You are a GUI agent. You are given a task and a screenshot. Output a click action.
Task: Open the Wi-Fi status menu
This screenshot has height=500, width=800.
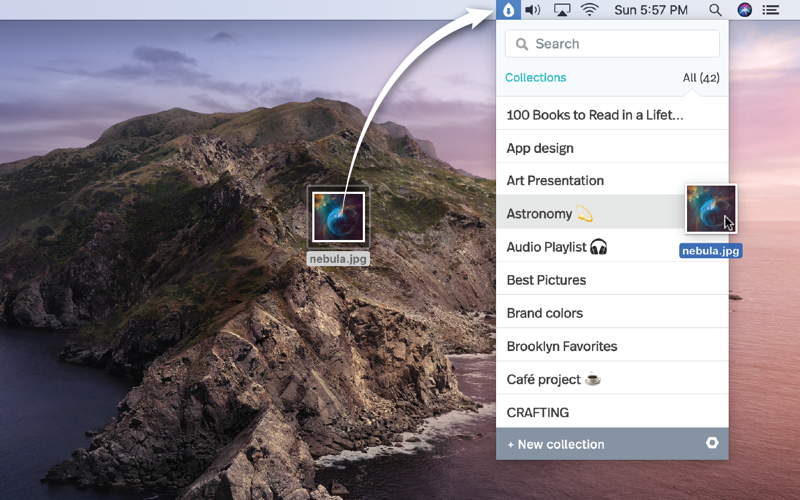(590, 10)
